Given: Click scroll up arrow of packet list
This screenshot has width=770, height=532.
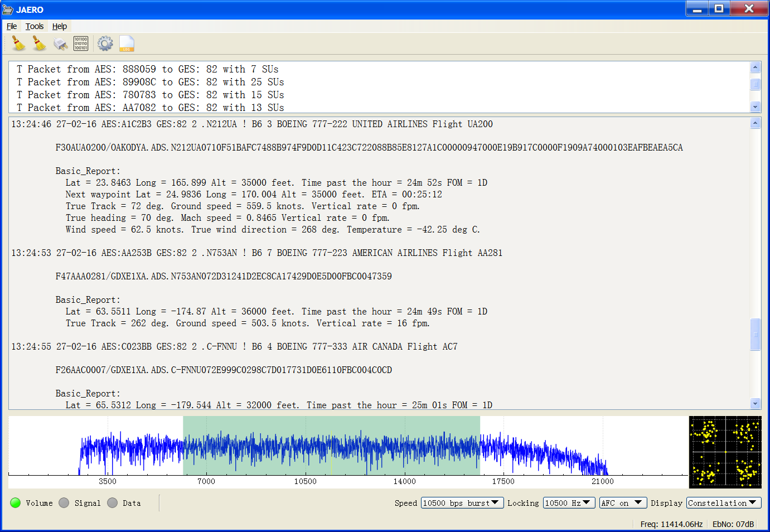Looking at the screenshot, I should coord(756,67).
